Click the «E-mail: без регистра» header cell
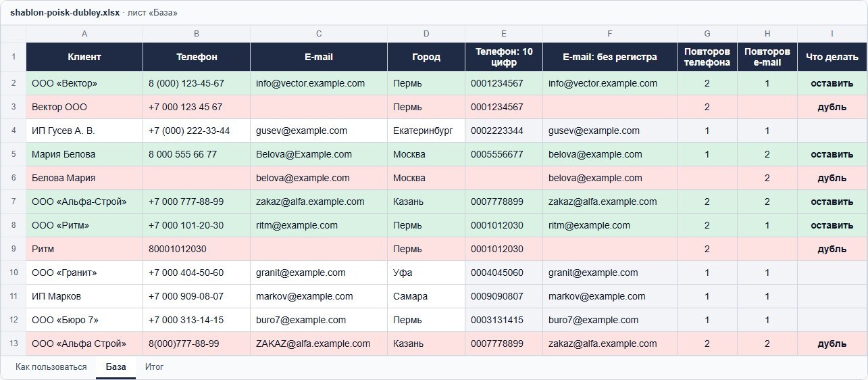 [x=610, y=57]
